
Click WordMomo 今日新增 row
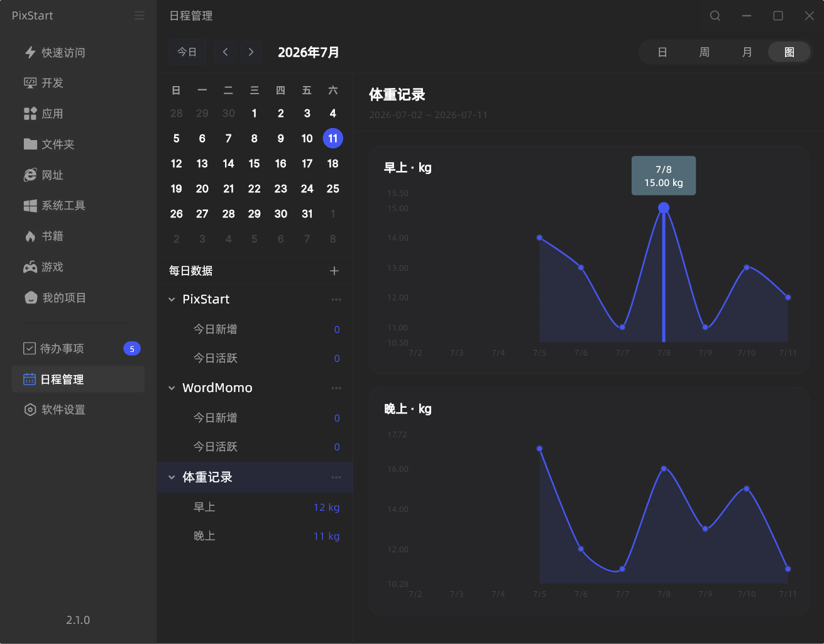(255, 418)
